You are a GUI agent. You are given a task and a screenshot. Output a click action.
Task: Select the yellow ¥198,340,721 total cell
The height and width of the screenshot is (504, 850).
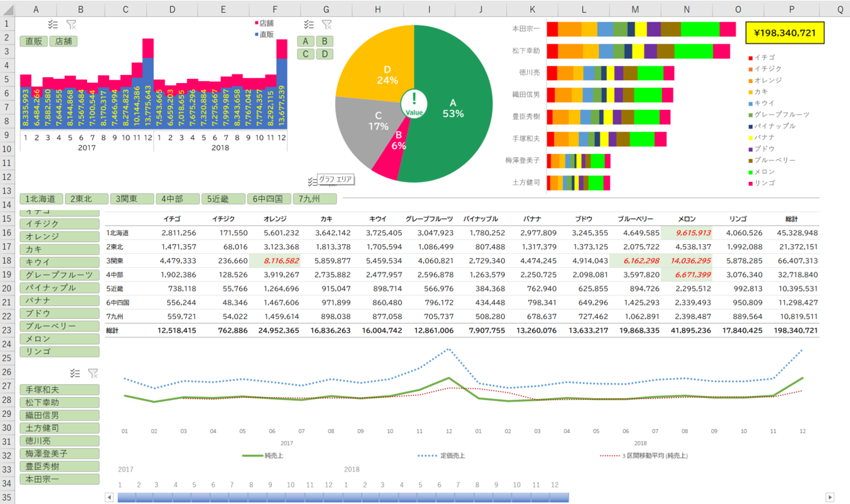(785, 33)
